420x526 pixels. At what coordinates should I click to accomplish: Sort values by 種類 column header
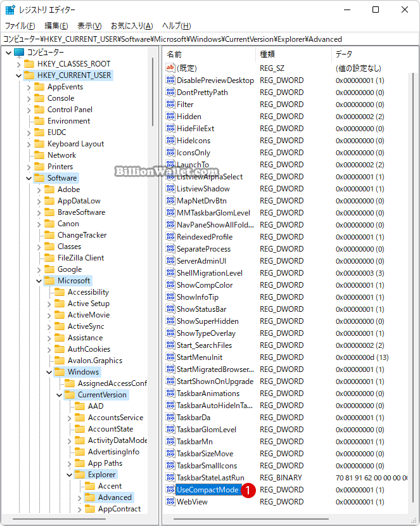[294, 55]
